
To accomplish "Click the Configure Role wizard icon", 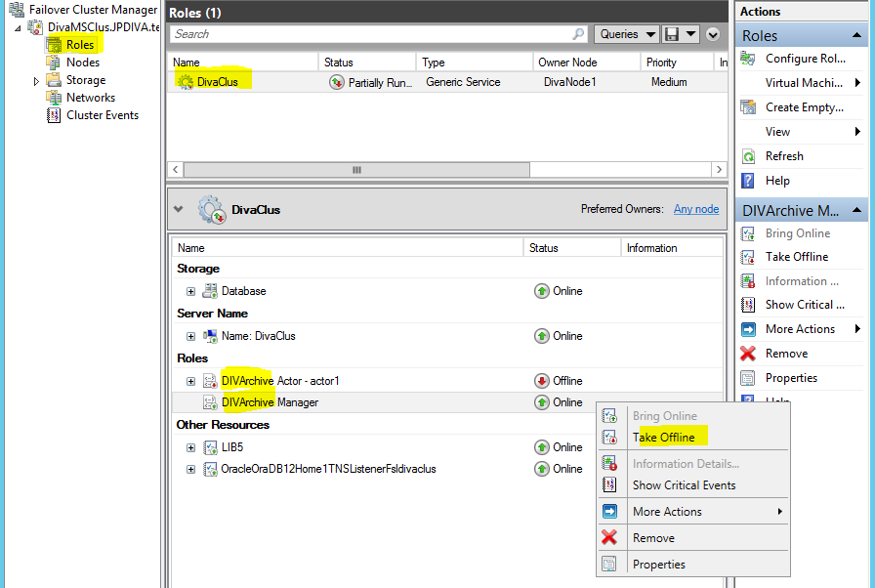I will [x=748, y=58].
